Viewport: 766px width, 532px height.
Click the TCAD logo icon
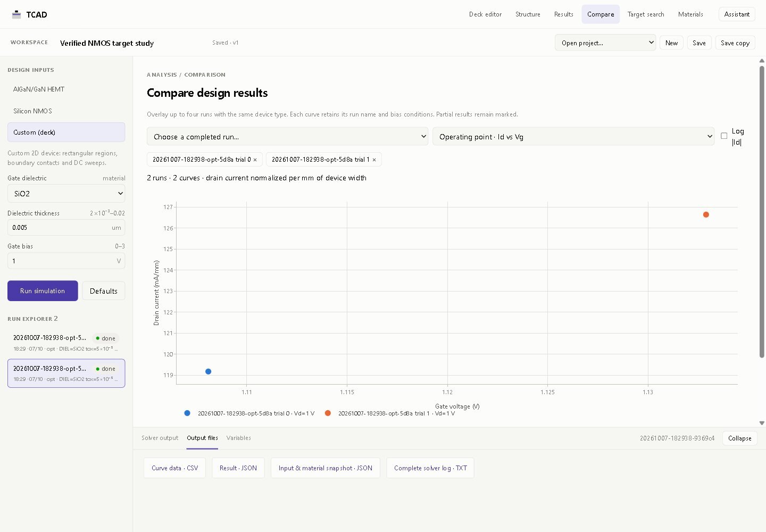(16, 14)
